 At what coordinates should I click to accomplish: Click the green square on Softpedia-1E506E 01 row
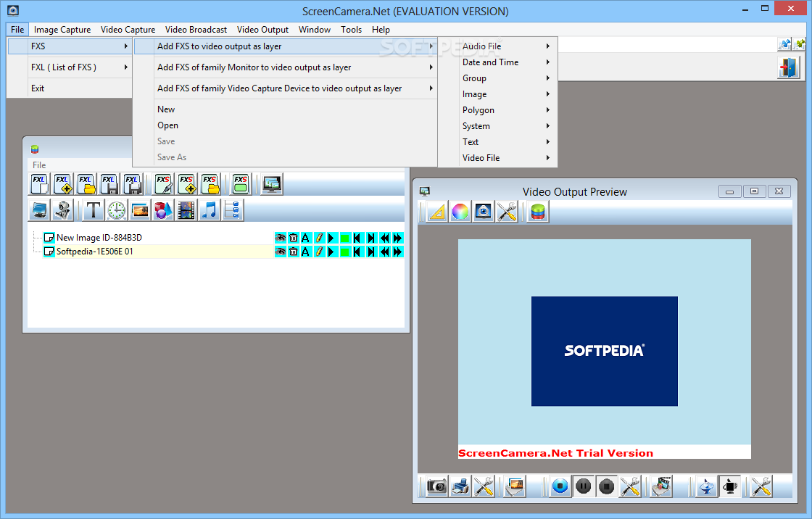coord(344,252)
